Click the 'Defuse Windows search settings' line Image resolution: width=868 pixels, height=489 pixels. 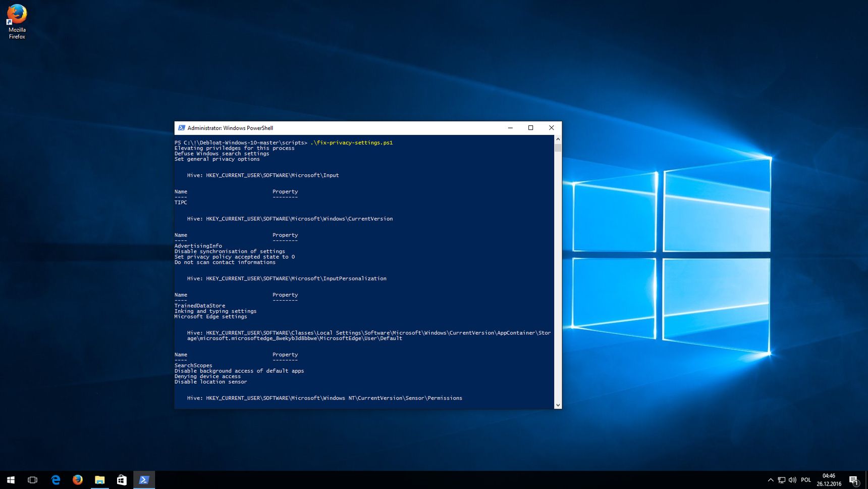222,154
